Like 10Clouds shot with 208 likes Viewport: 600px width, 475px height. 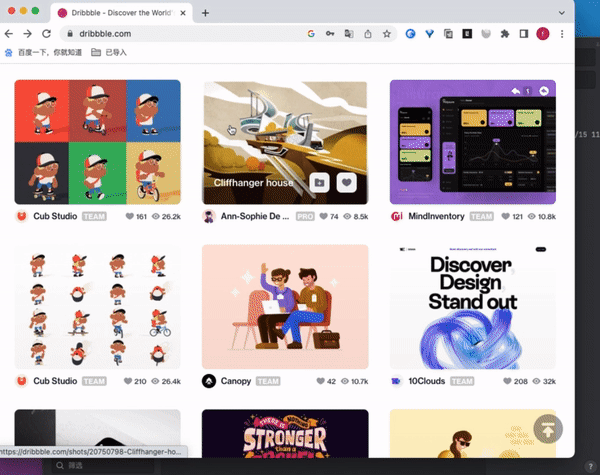[x=507, y=382]
